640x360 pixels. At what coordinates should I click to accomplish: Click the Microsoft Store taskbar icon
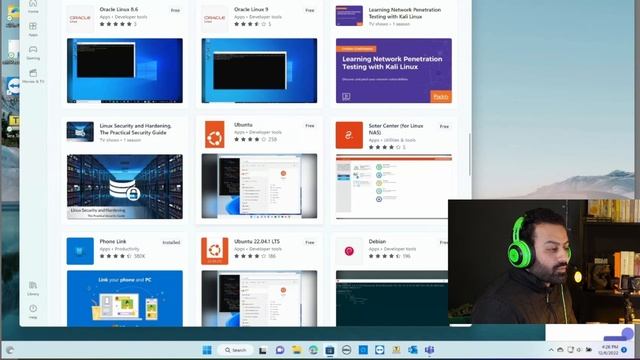click(330, 350)
